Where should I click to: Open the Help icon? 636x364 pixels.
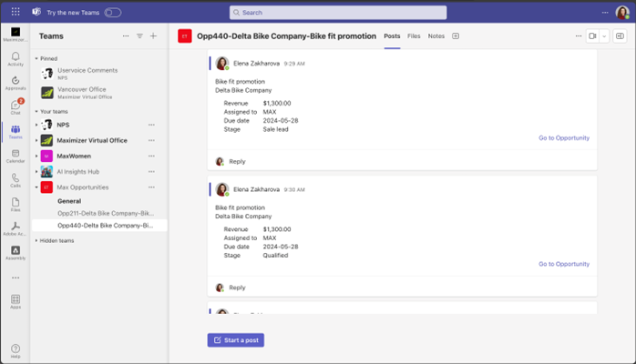[15, 350]
